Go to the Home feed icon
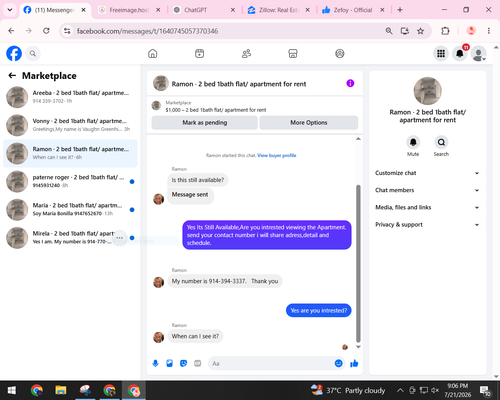Image resolution: width=500 pixels, height=400 pixels. click(153, 53)
